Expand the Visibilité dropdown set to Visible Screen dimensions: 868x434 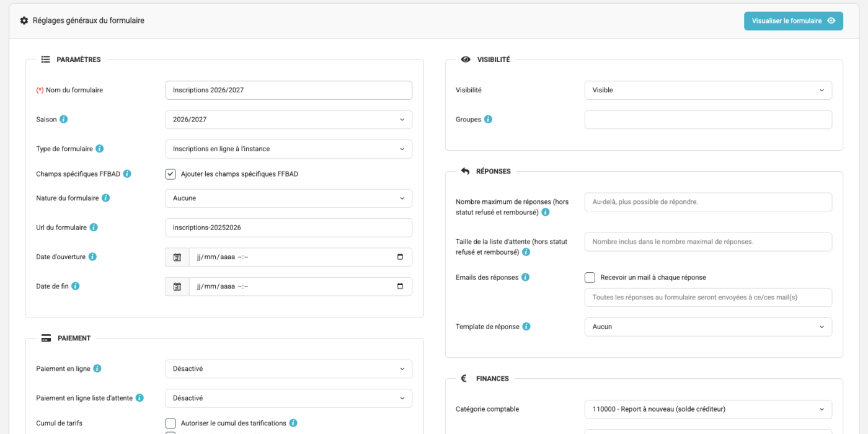(708, 90)
